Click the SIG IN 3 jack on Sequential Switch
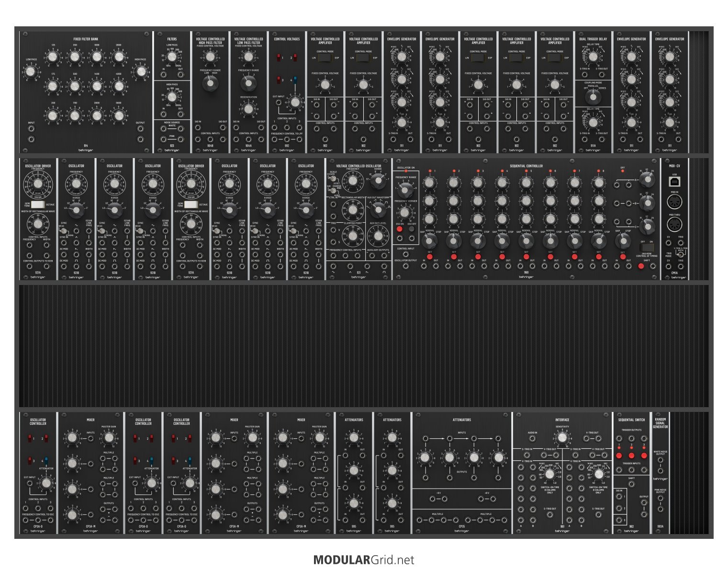The width and height of the screenshot is (728, 570). [x=619, y=520]
